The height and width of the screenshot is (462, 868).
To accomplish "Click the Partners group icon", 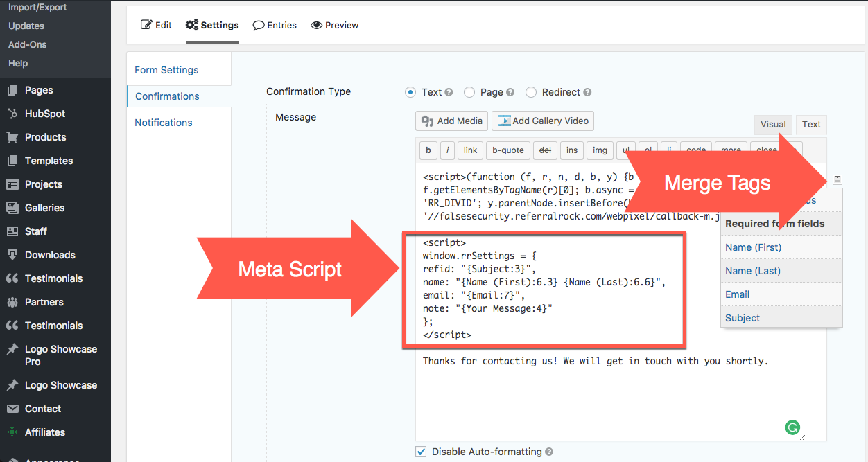I will tap(12, 302).
